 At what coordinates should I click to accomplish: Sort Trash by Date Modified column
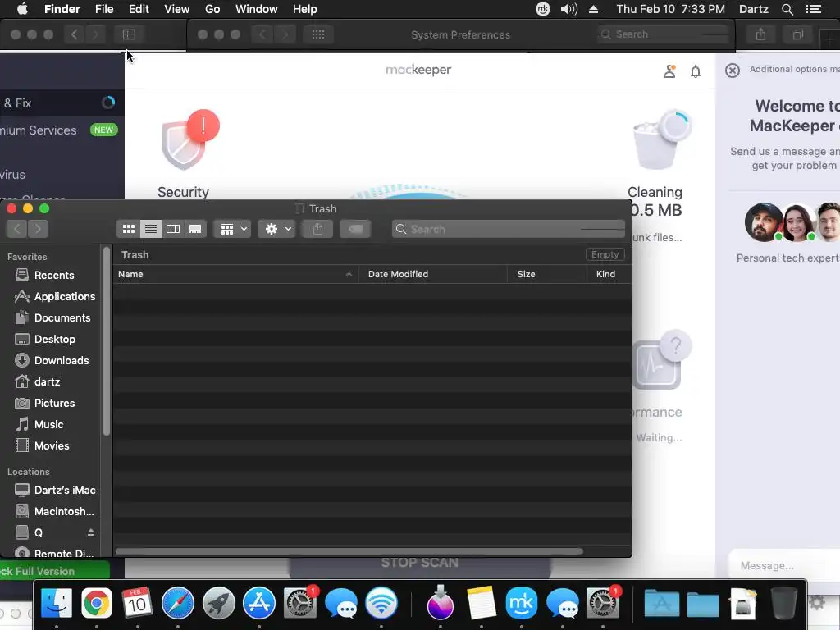pos(432,274)
